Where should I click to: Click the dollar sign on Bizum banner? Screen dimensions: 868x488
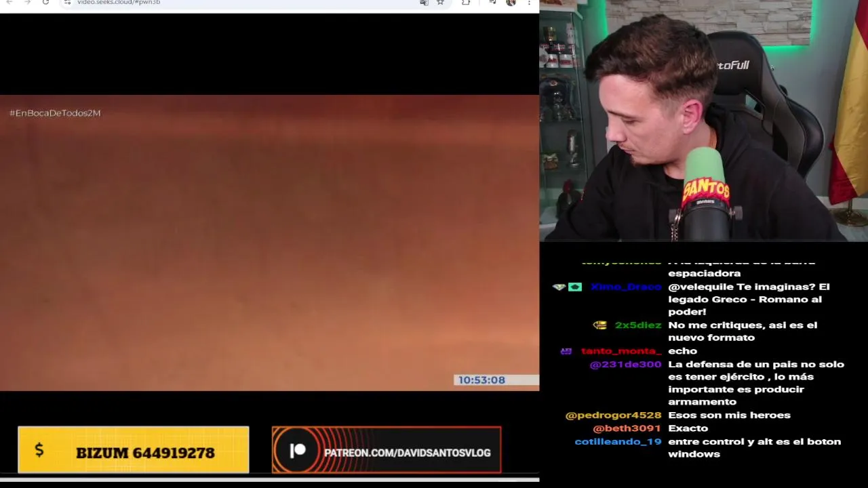click(x=39, y=450)
